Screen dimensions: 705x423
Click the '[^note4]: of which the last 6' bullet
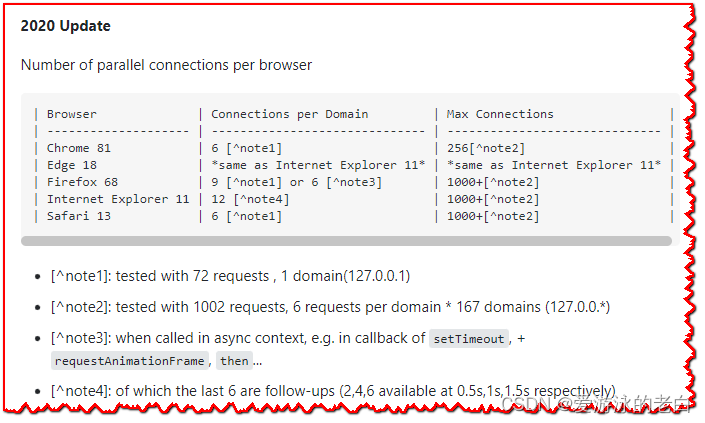(333, 391)
